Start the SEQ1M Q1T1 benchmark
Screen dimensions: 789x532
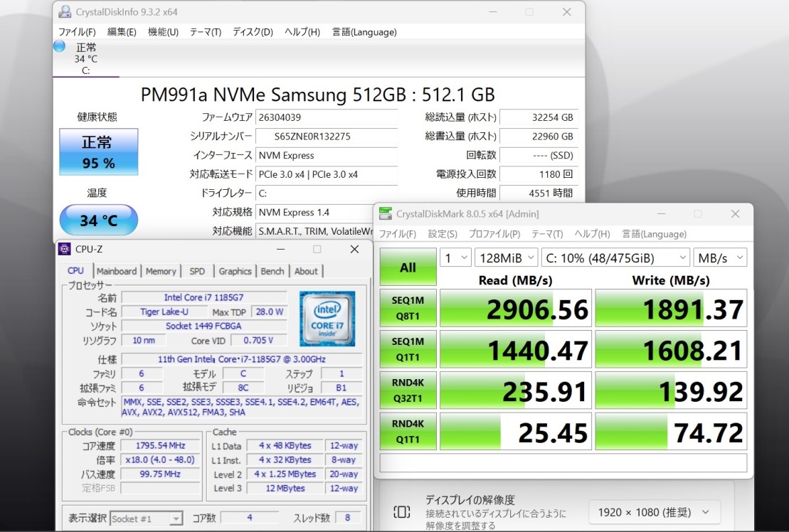(408, 349)
